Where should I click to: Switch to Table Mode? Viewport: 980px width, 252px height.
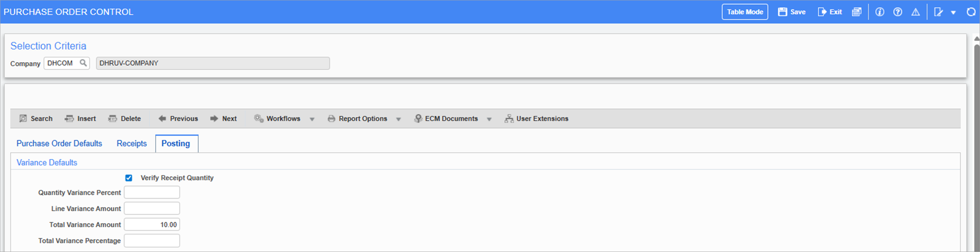745,12
